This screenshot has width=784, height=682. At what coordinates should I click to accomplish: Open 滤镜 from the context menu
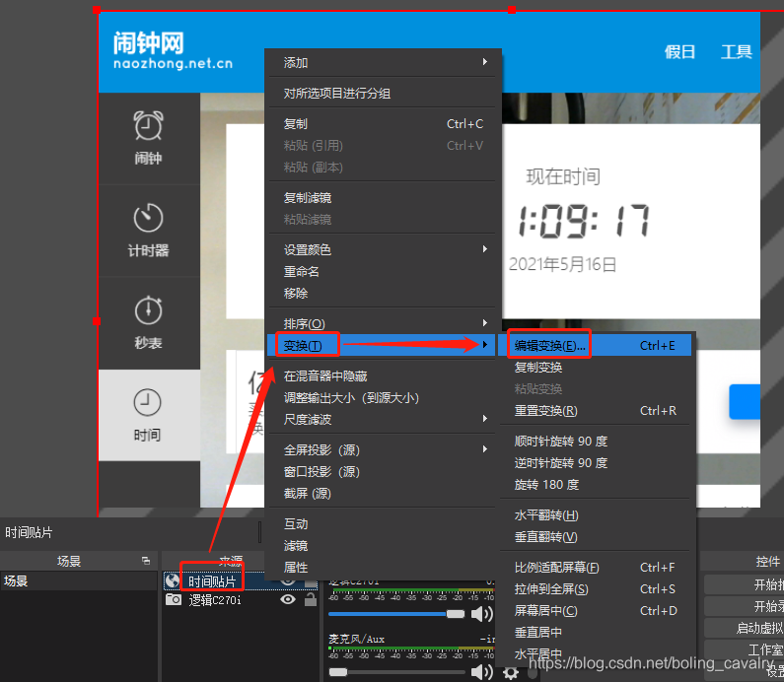click(x=383, y=546)
